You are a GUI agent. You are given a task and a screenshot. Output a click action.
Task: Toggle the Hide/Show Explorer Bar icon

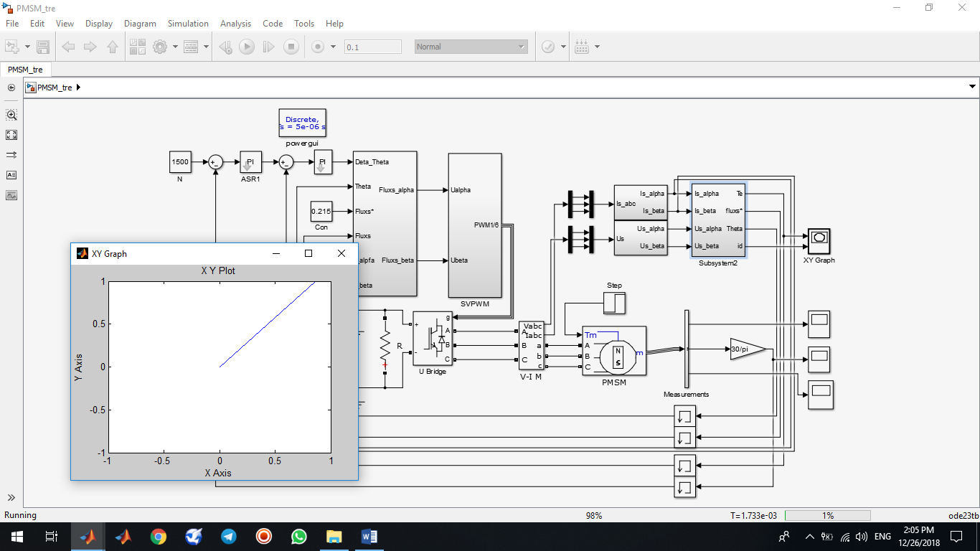tap(11, 88)
